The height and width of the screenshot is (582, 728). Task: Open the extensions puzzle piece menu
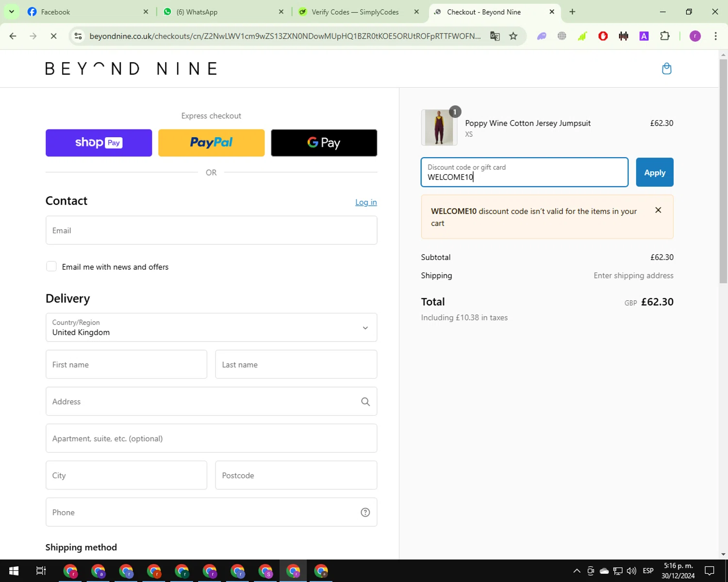tap(665, 36)
